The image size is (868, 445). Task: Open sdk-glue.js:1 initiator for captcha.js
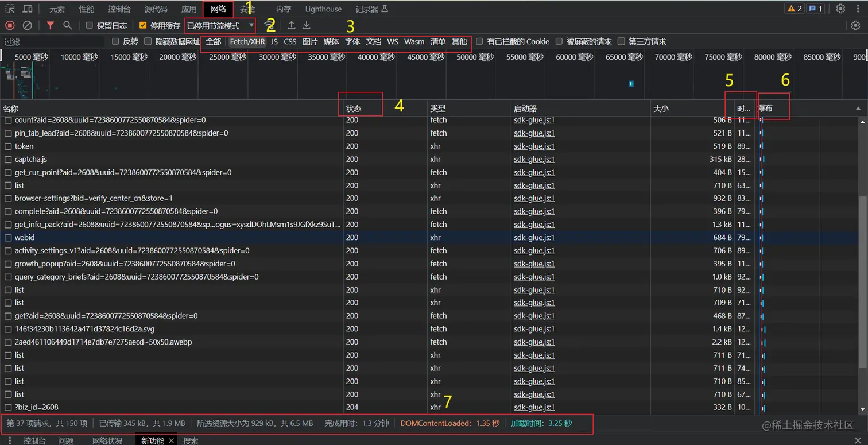pos(534,159)
